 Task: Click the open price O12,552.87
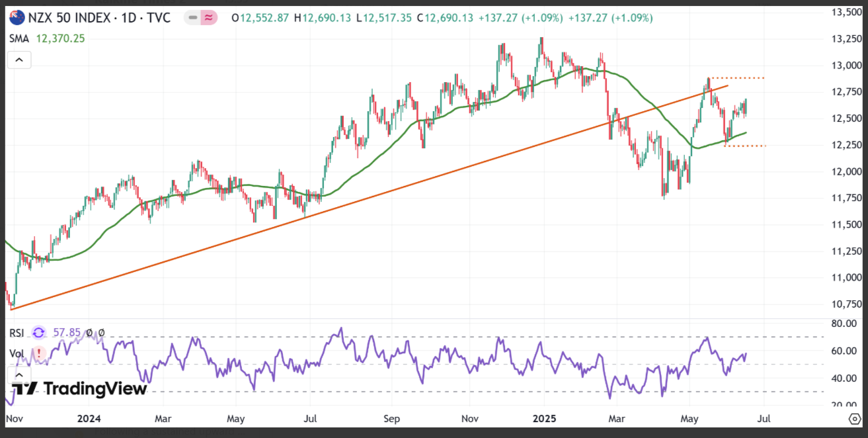click(260, 18)
